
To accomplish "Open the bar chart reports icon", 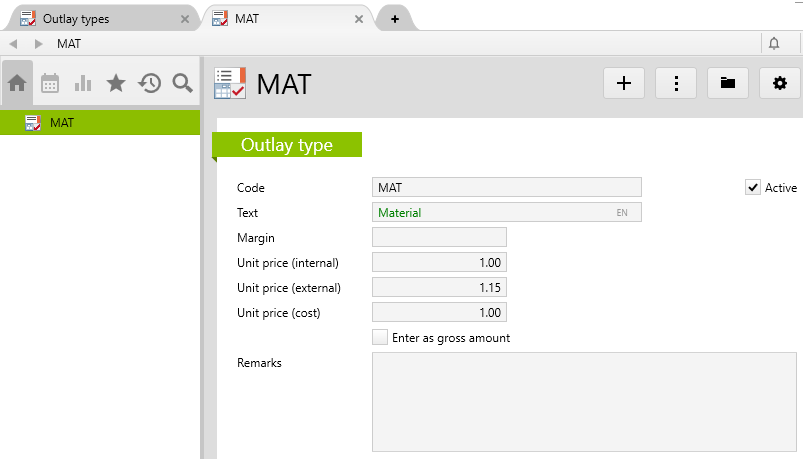I will pos(83,84).
